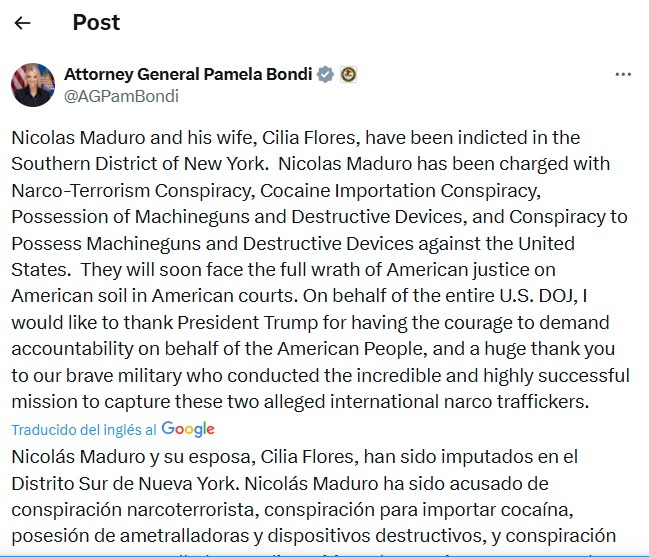Screen dimensions: 649x557
Task: Click 'ametralladoras' in the Spanish translation
Action: [x=157, y=536]
